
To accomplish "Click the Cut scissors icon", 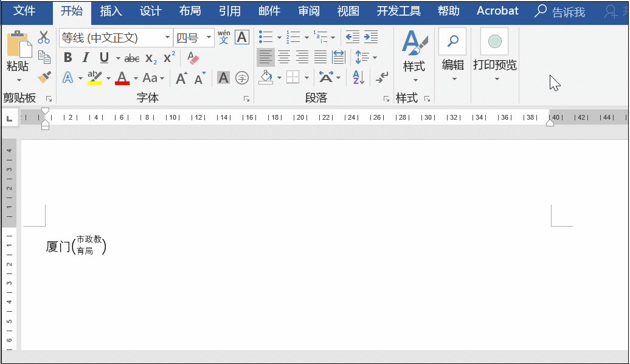I will pyautogui.click(x=44, y=38).
